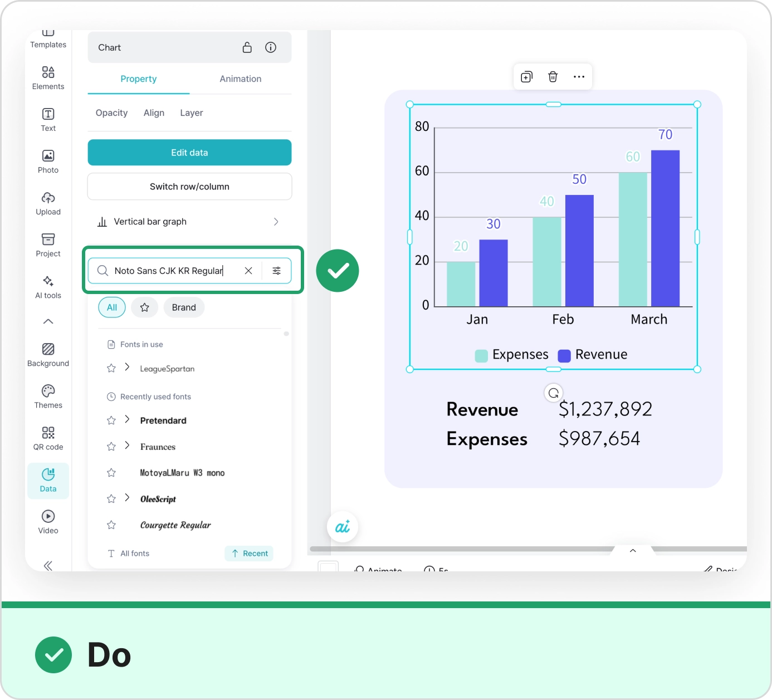Expand the bottom page panel chevron

pyautogui.click(x=633, y=551)
